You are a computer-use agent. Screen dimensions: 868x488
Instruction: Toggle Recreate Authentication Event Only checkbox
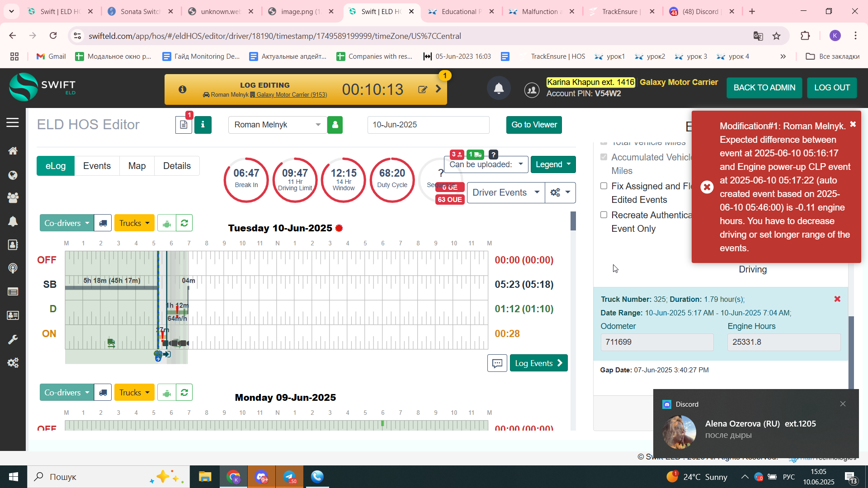tap(604, 215)
